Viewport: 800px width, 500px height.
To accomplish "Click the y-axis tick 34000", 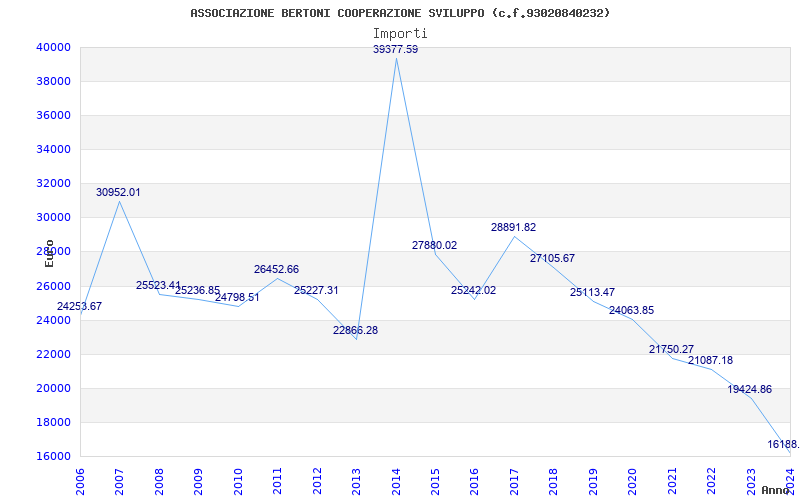I will [53, 149].
